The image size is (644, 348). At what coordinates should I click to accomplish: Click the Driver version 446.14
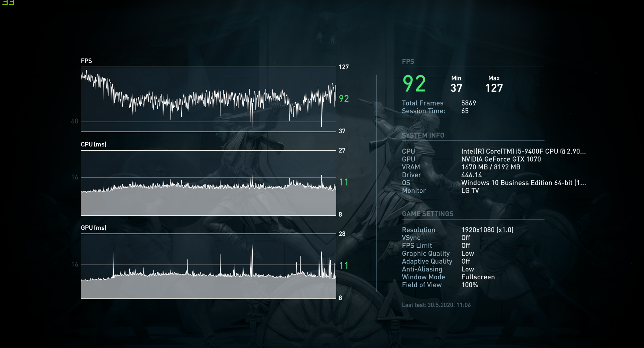[471, 175]
